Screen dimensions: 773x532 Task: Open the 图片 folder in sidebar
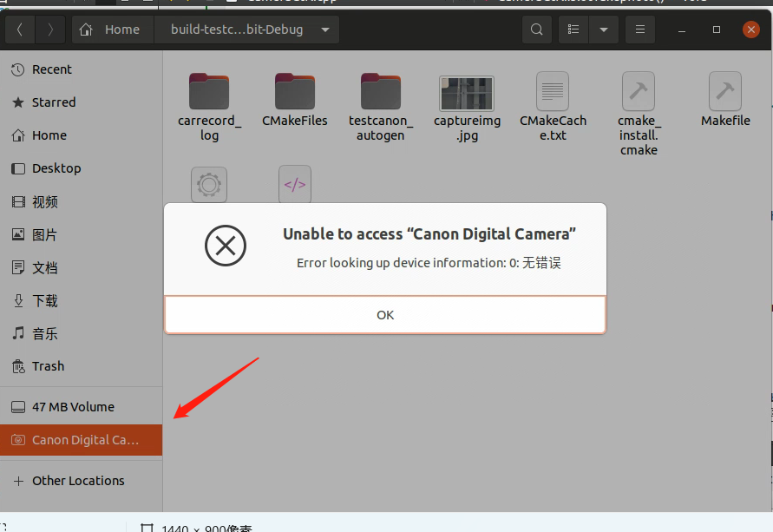(81, 234)
